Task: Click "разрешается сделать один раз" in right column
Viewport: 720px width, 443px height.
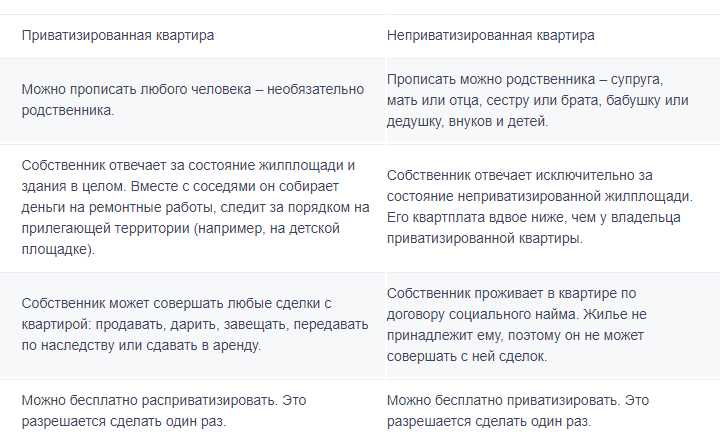Action: point(488,421)
